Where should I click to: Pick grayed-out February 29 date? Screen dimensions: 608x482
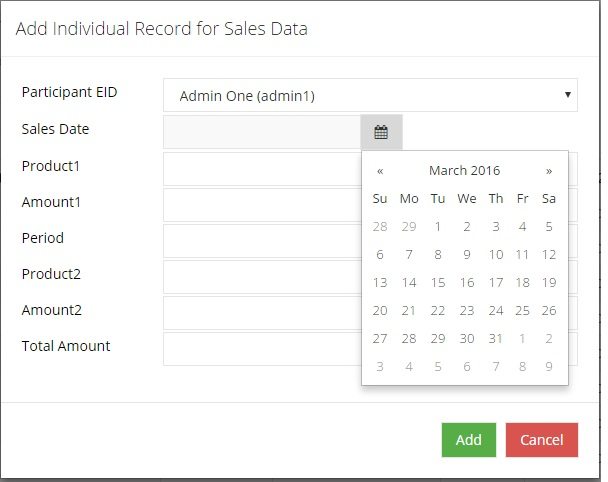coord(409,226)
